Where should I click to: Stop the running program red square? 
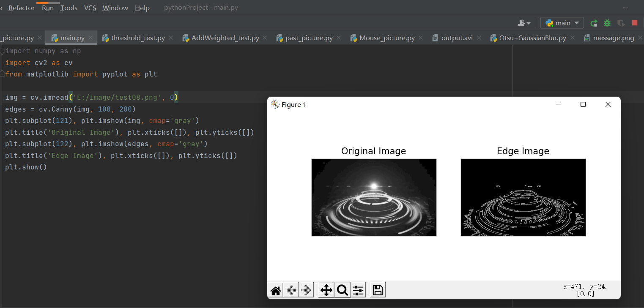[634, 23]
